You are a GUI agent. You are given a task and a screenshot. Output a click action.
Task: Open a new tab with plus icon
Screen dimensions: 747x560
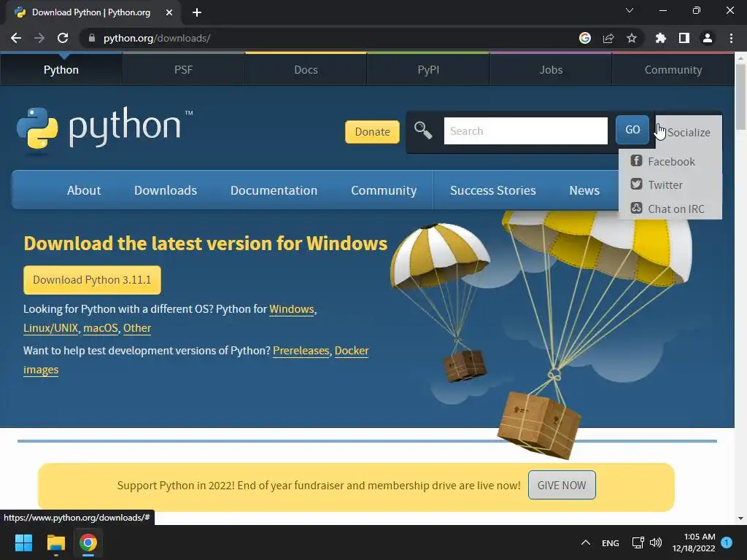pyautogui.click(x=197, y=12)
